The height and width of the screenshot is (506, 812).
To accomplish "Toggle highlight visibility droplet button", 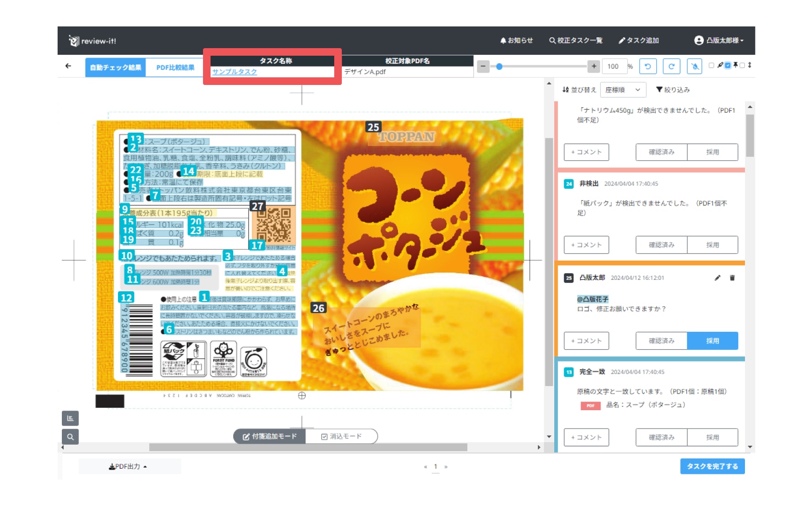I will point(695,67).
